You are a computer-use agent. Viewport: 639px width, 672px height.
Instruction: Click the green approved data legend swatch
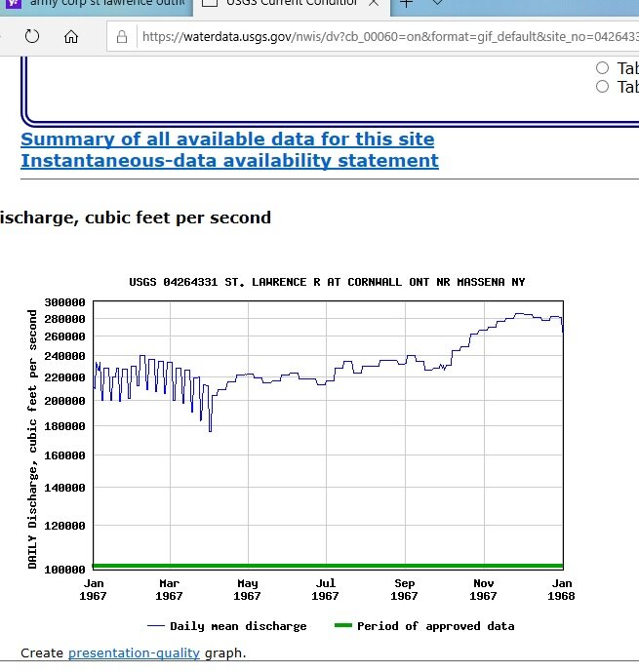pos(341,626)
